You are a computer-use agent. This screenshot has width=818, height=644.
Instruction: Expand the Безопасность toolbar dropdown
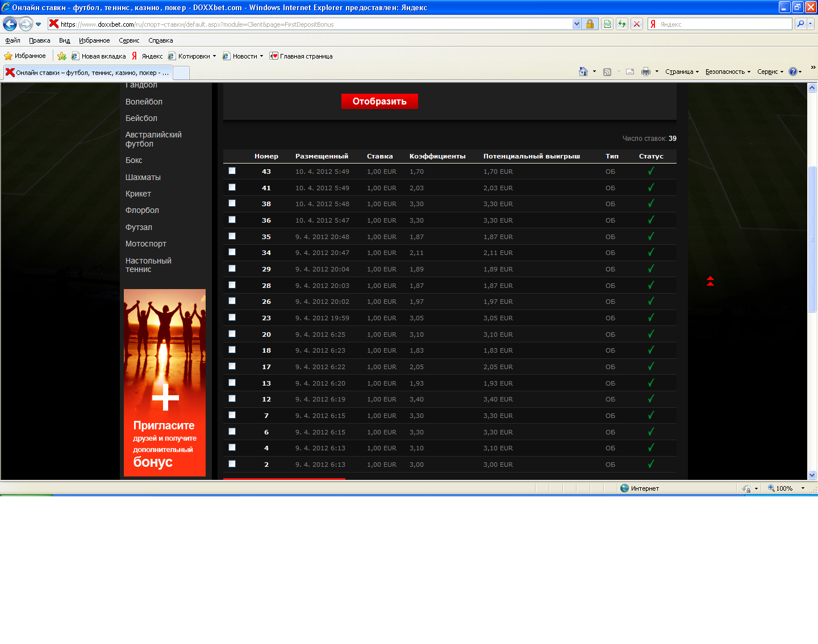pyautogui.click(x=728, y=72)
